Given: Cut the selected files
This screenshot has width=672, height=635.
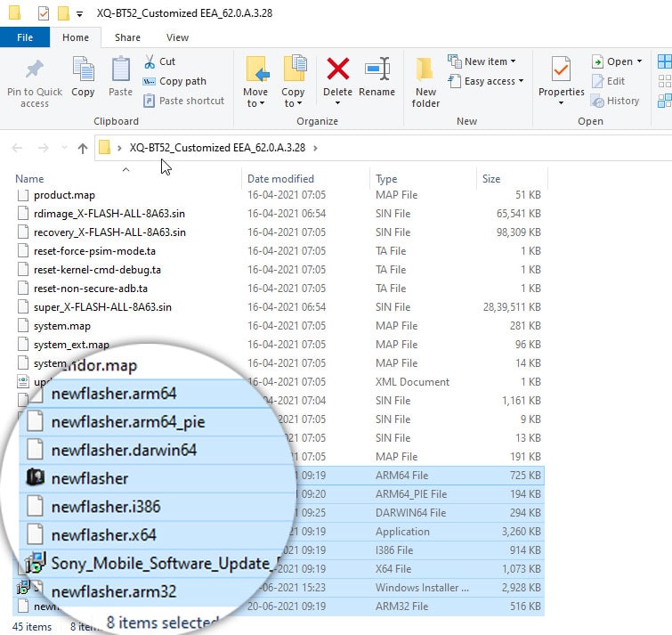Looking at the screenshot, I should (x=160, y=61).
